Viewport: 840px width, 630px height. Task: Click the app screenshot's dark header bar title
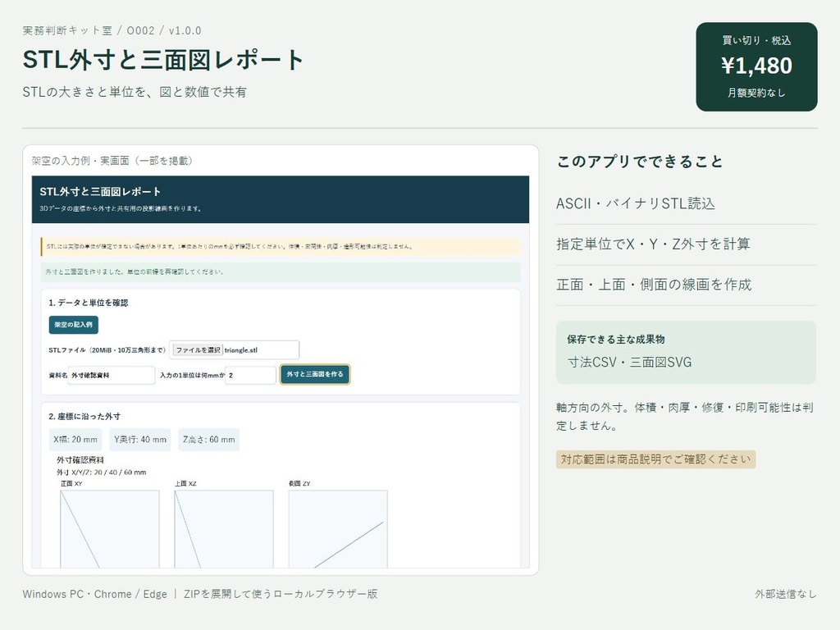100,191
